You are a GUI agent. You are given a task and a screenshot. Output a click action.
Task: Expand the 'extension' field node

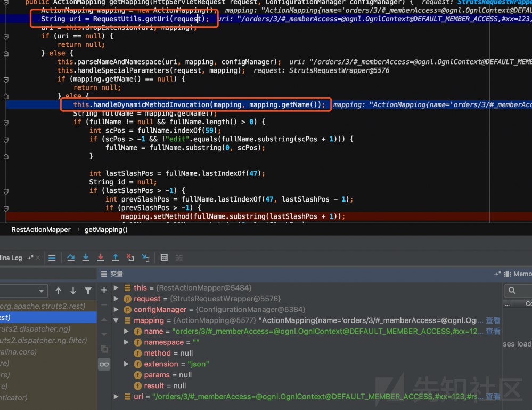[126, 364]
